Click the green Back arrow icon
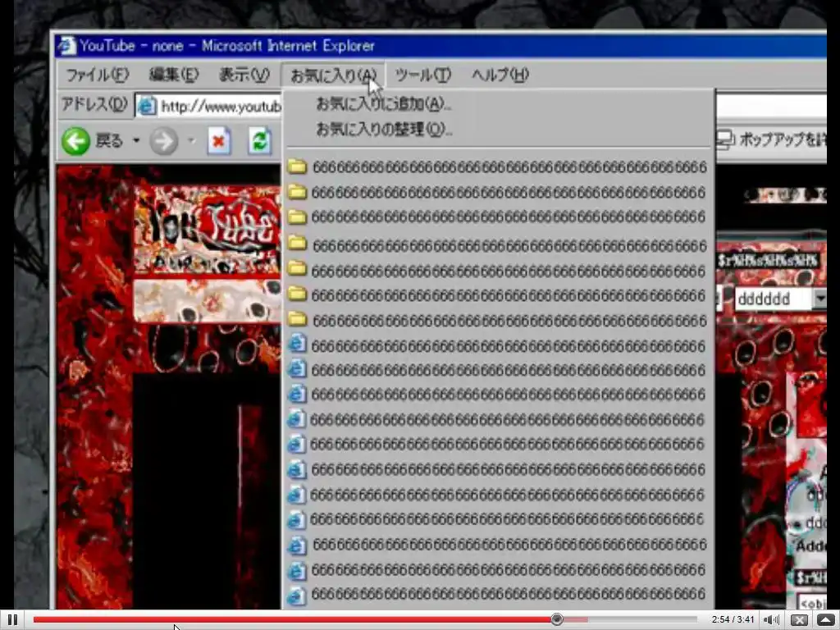 click(75, 141)
